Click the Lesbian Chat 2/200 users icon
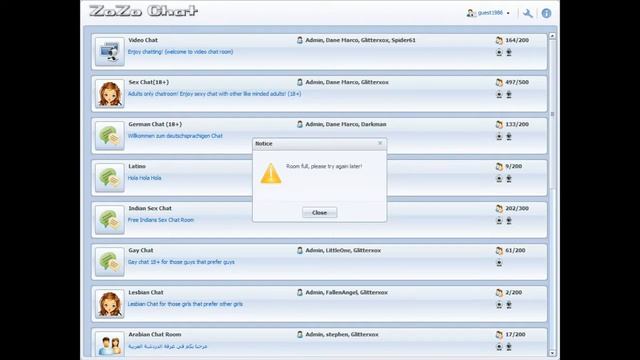The height and width of the screenshot is (360, 640). tap(499, 292)
